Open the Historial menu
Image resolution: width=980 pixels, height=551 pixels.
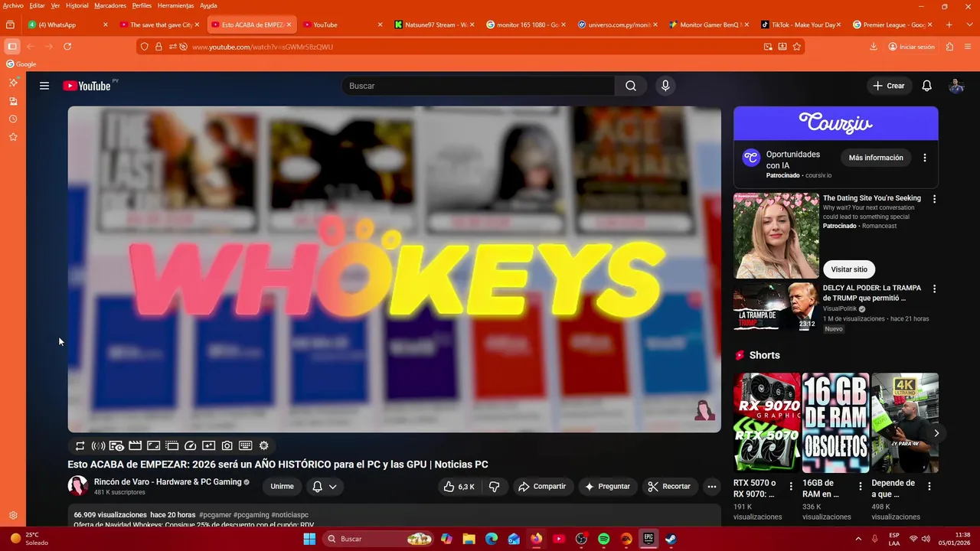coord(77,5)
